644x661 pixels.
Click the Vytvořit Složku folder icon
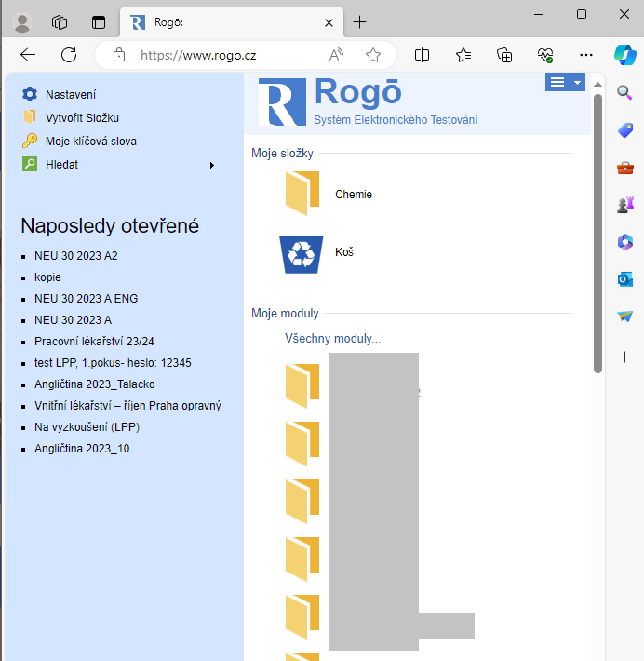tap(30, 117)
